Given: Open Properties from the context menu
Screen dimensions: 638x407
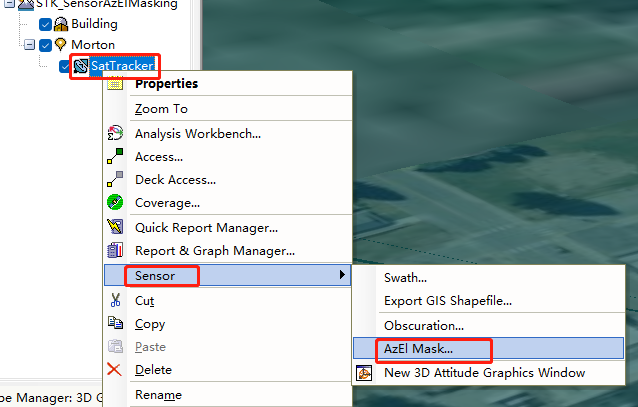Looking at the screenshot, I should click(166, 84).
